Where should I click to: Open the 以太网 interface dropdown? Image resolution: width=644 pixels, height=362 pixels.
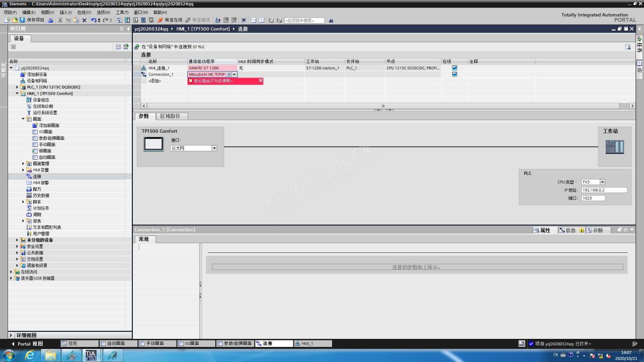click(x=214, y=148)
